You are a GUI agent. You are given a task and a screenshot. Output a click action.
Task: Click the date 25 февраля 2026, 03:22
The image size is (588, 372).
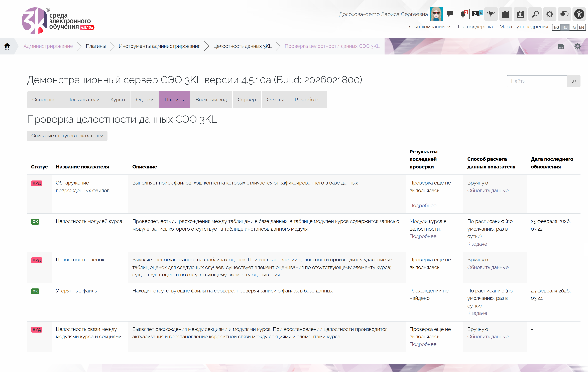click(551, 225)
